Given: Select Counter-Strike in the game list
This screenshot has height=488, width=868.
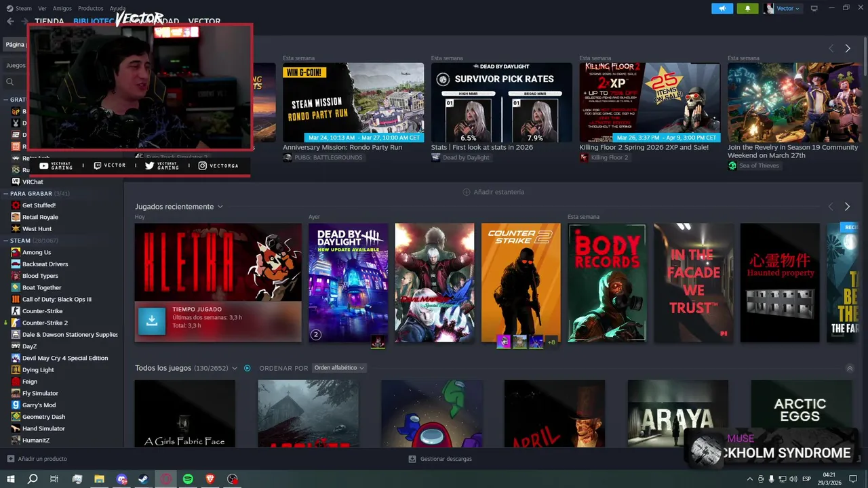Looking at the screenshot, I should click(x=42, y=311).
